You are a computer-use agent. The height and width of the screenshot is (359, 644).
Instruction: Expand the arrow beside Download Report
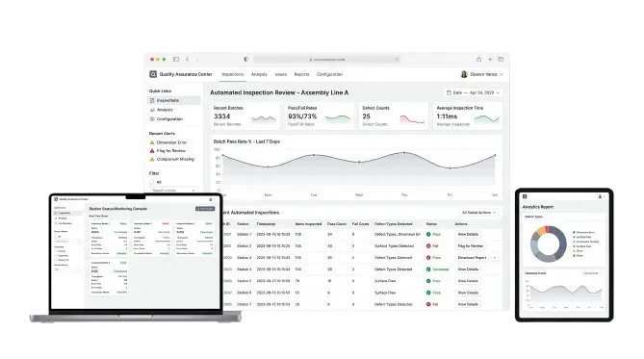[x=495, y=258]
